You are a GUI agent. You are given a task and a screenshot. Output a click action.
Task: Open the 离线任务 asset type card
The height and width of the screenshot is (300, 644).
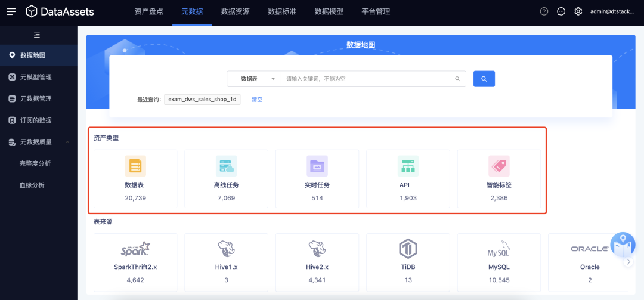(226, 178)
